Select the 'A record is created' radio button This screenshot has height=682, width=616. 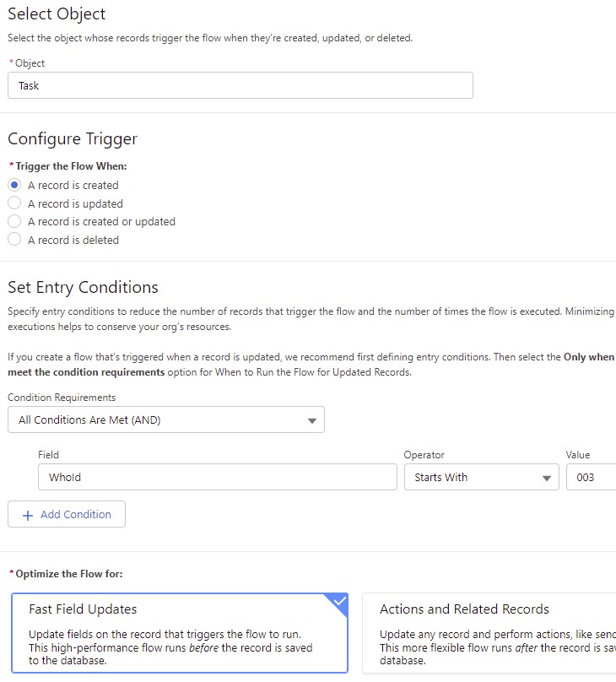point(14,185)
